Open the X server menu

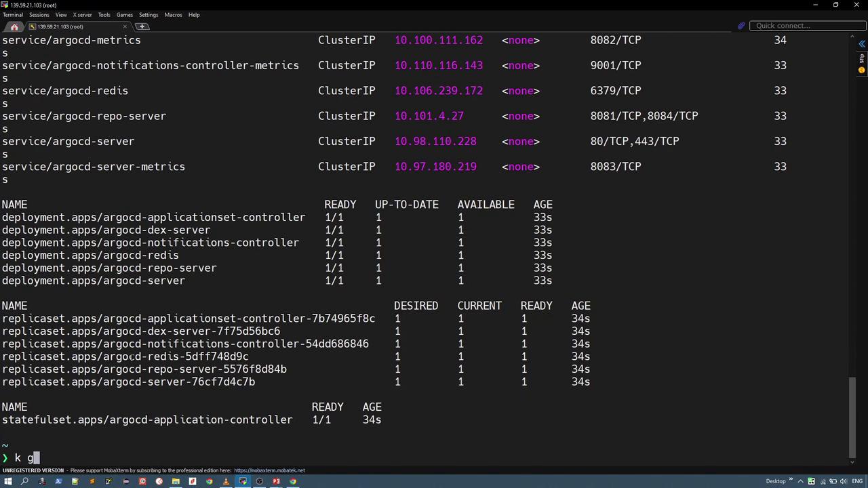(82, 15)
